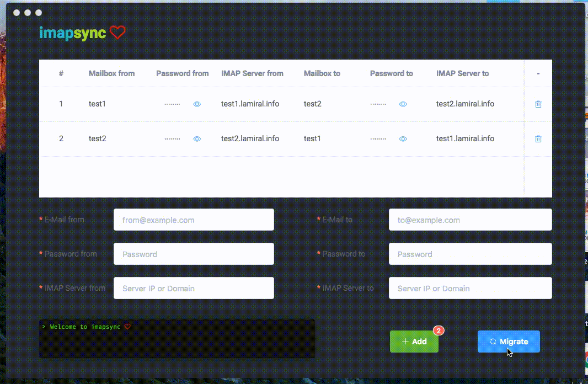Click the red heart logo icon
This screenshot has height=384, width=588.
click(117, 32)
